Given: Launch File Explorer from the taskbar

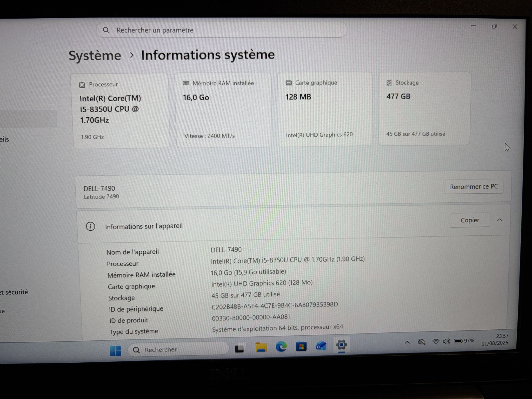Looking at the screenshot, I should (261, 347).
